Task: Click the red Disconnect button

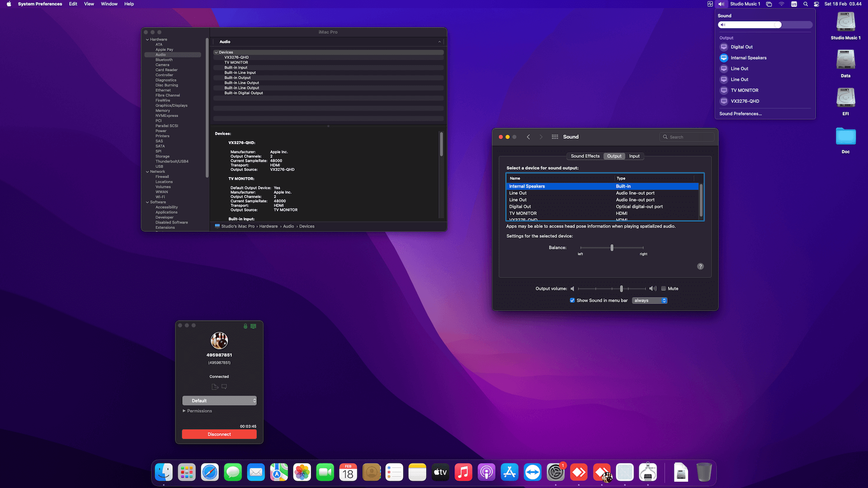Action: click(219, 434)
